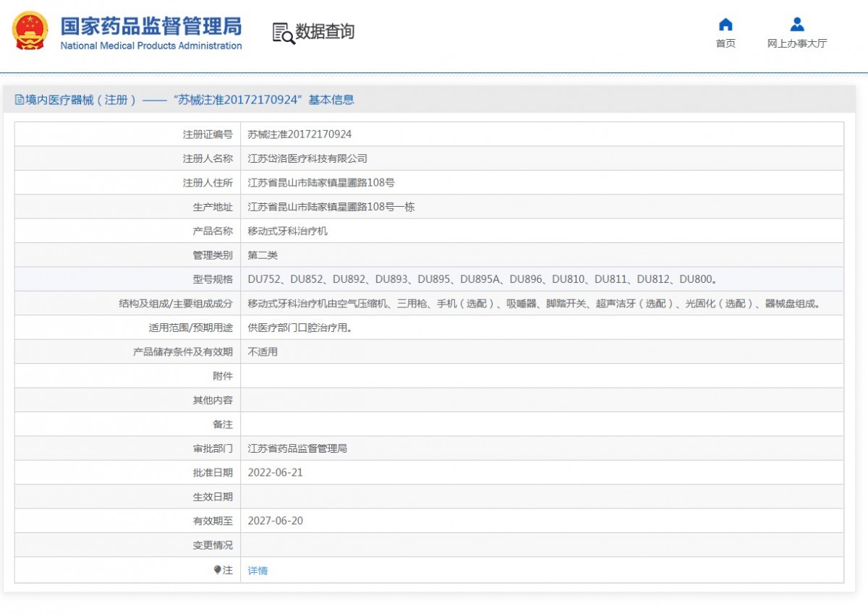868x614 pixels.
Task: Click the document icon before 境内医疗器械 heading
Action: click(x=20, y=101)
